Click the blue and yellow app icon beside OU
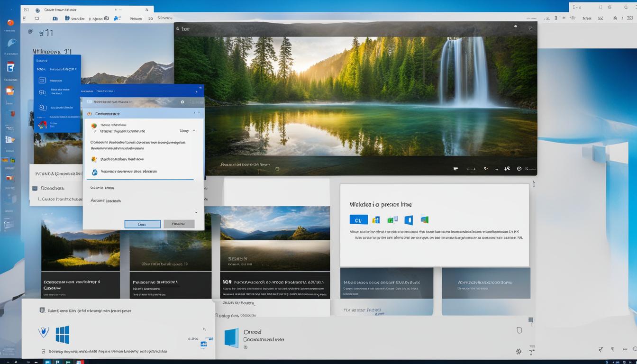 coord(376,219)
